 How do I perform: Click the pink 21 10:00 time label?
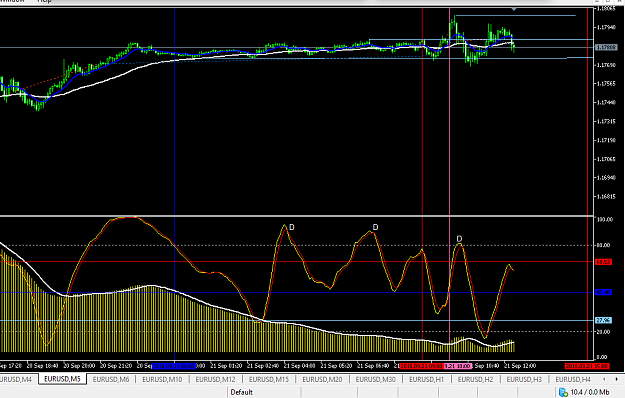point(458,366)
